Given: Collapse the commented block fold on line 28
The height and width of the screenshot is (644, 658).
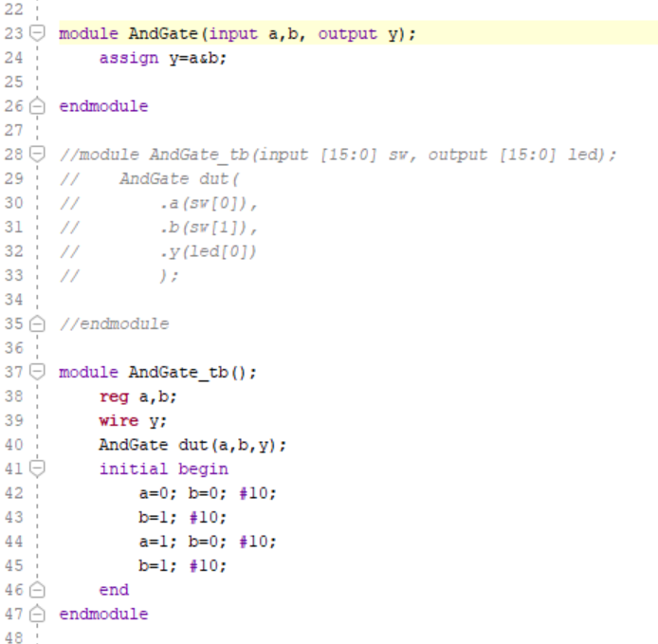Looking at the screenshot, I should pyautogui.click(x=38, y=155).
